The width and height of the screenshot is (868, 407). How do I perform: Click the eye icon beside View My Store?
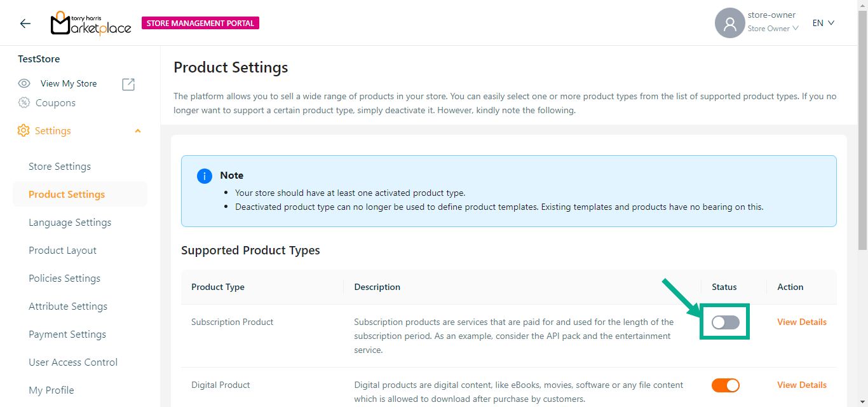(24, 83)
